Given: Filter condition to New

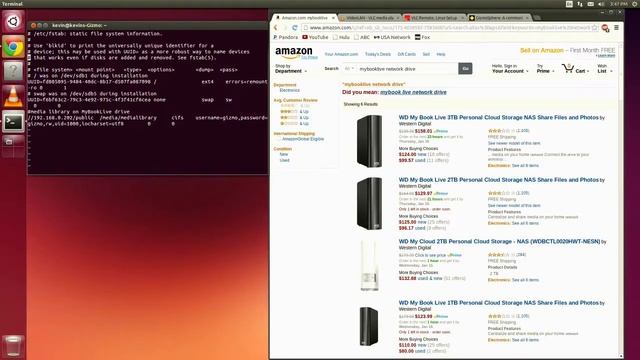Looking at the screenshot, I should (284, 155).
